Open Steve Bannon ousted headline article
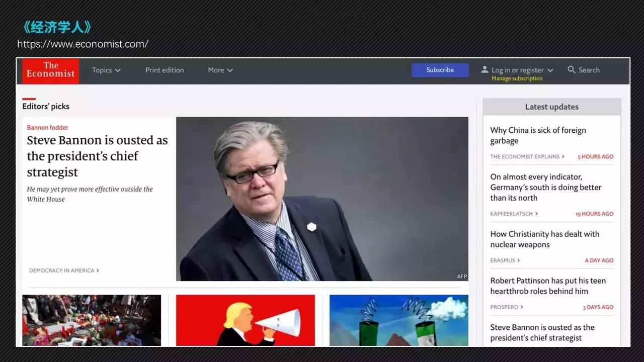This screenshot has width=644, height=362. (97, 156)
